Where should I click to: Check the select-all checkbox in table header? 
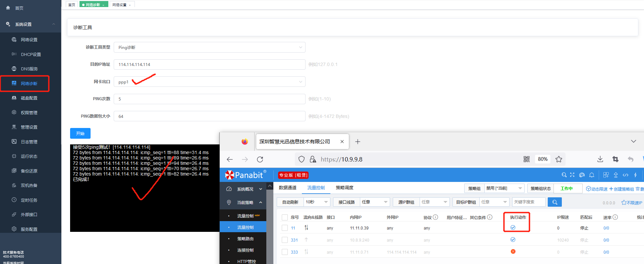(285, 217)
